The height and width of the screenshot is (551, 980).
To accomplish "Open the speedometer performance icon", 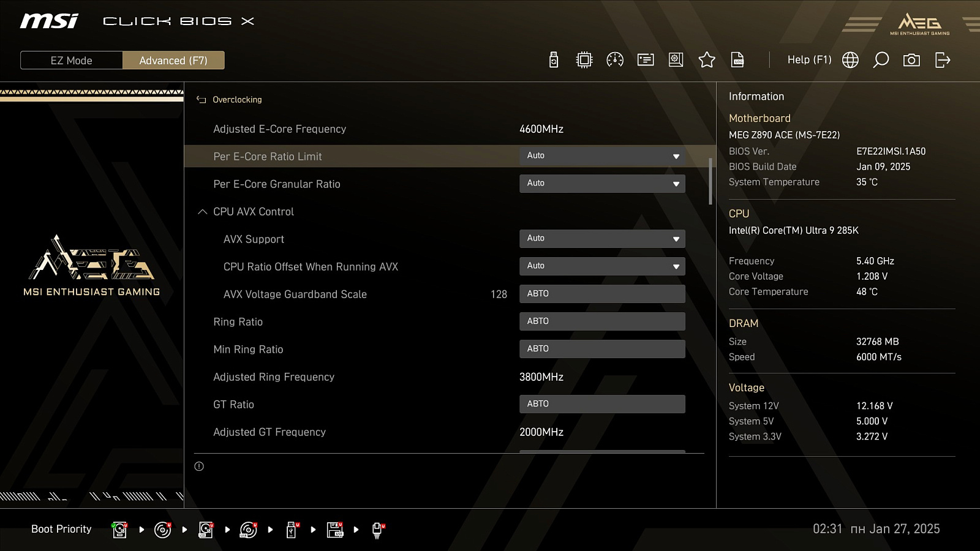I will pyautogui.click(x=615, y=60).
